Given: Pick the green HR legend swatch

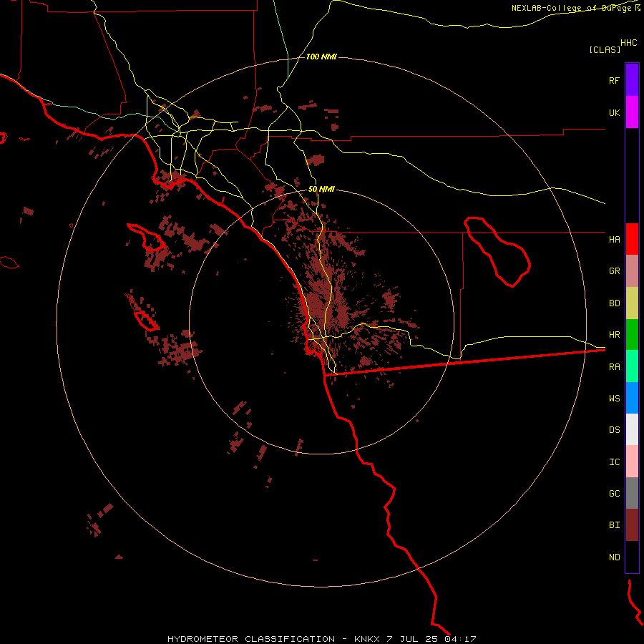Looking at the screenshot, I should pos(632,335).
